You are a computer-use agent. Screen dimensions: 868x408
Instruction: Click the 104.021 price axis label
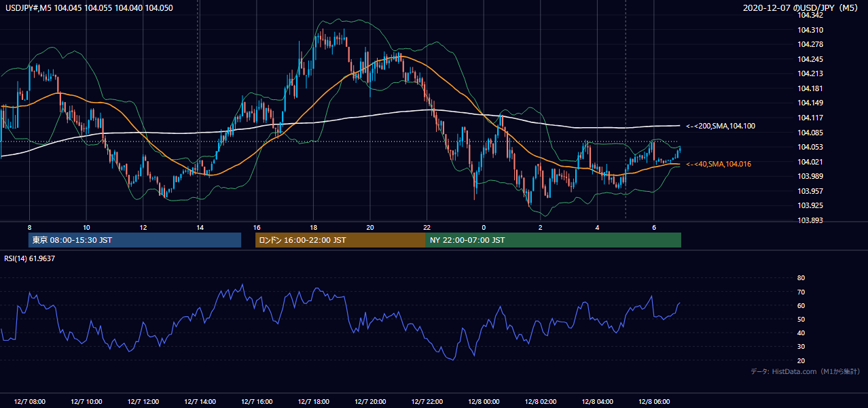(x=810, y=162)
